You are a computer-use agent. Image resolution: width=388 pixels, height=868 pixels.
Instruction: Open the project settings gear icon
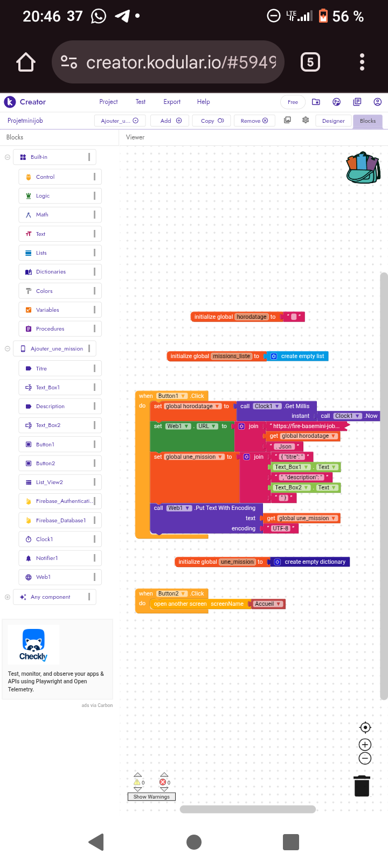[x=306, y=120]
